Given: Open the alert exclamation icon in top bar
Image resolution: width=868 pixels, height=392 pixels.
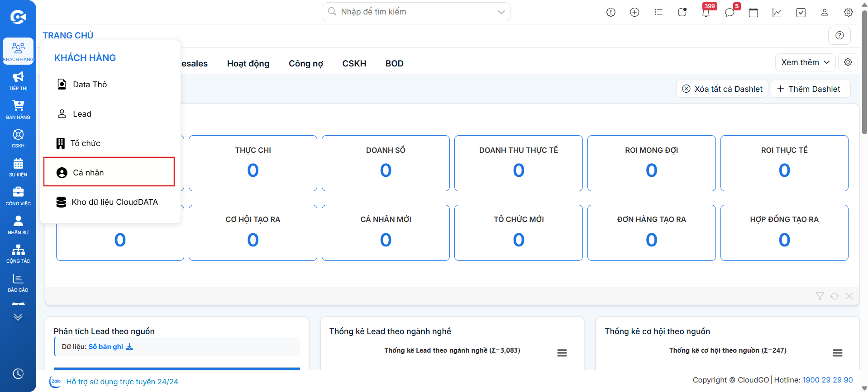Looking at the screenshot, I should click(611, 12).
